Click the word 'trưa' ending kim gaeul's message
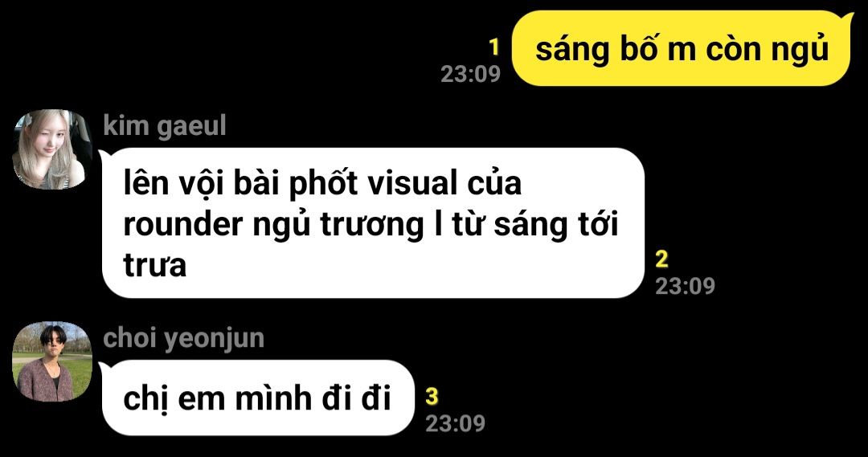Image resolution: width=868 pixels, height=457 pixels. (154, 265)
